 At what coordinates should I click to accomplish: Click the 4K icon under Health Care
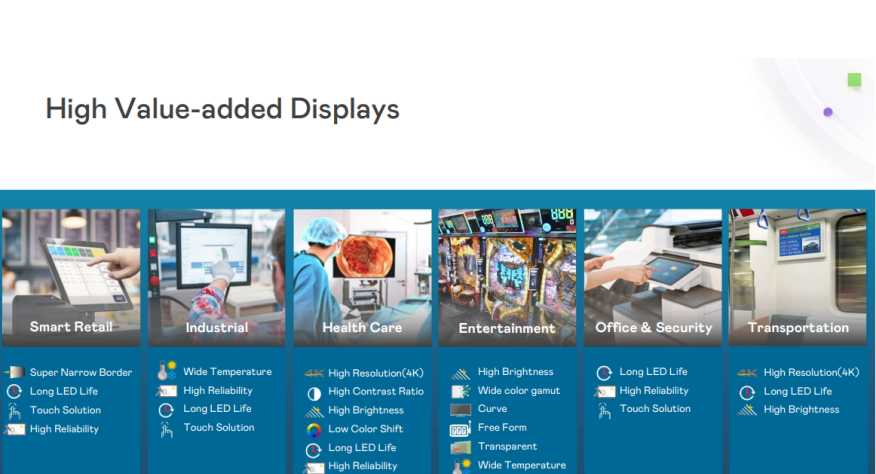pos(314,373)
